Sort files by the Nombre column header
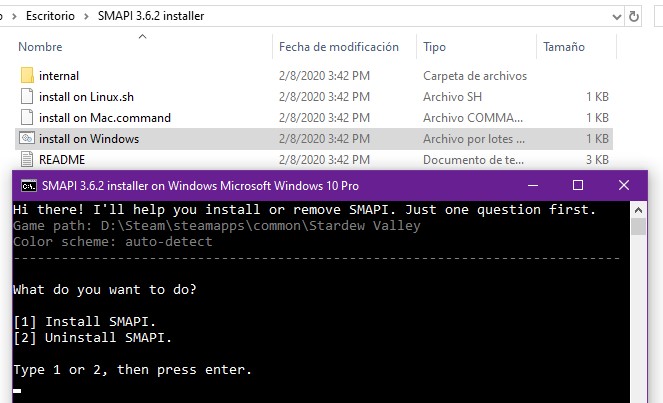 (40, 47)
